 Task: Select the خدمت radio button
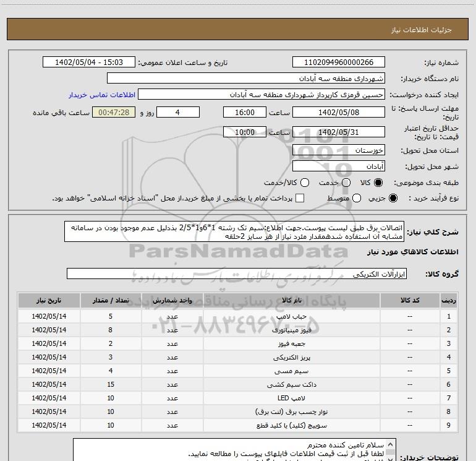coord(346,183)
